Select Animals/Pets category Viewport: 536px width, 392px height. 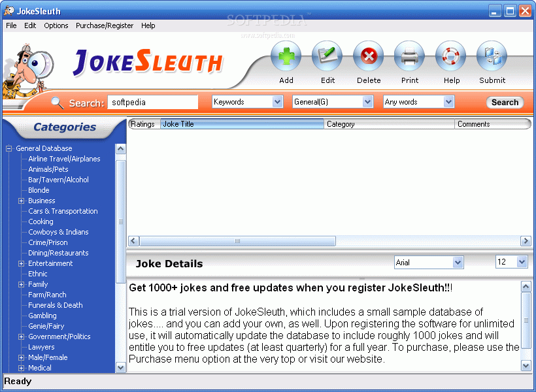pos(48,169)
